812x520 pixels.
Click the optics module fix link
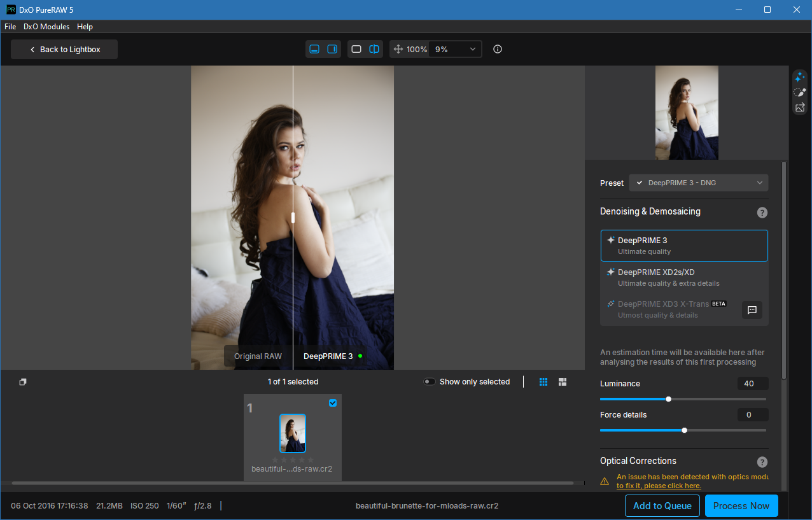(x=659, y=486)
